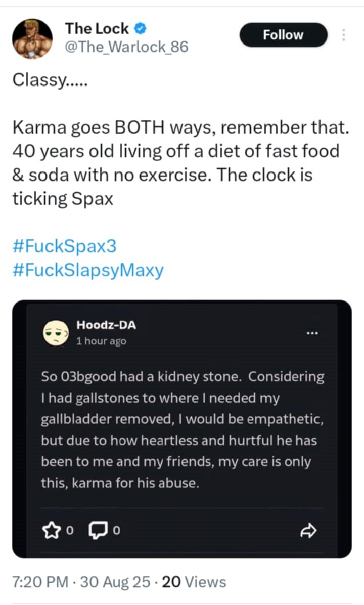Select the Hoodz-DA username
Image resolution: width=364 pixels, height=605 pixels.
(106, 325)
